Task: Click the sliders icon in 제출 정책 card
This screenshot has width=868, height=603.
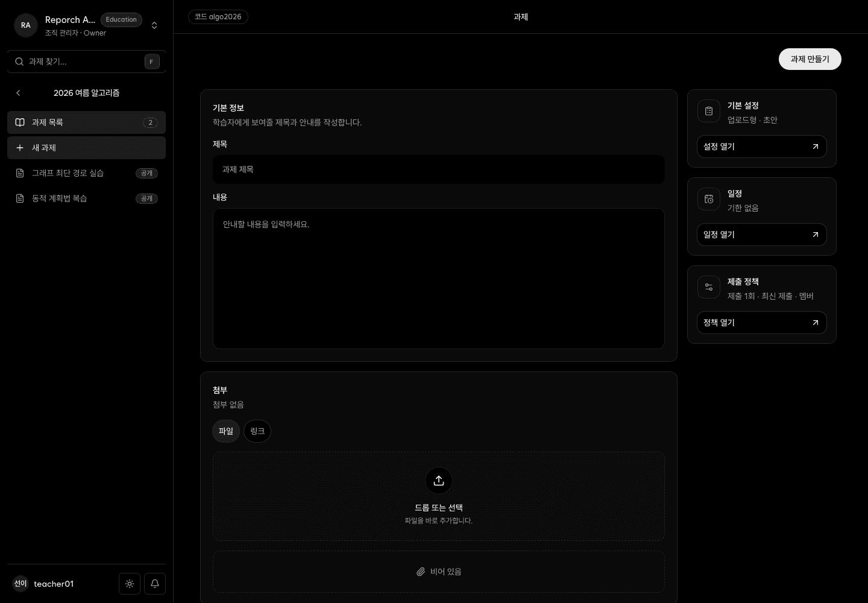Action: click(x=709, y=287)
